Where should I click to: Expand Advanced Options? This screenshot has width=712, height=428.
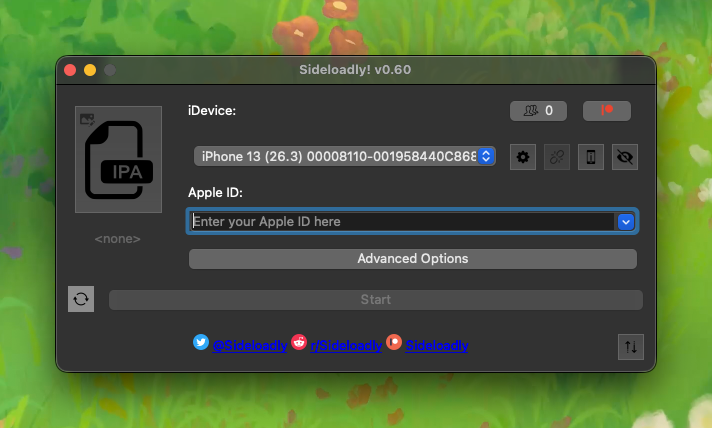point(412,259)
